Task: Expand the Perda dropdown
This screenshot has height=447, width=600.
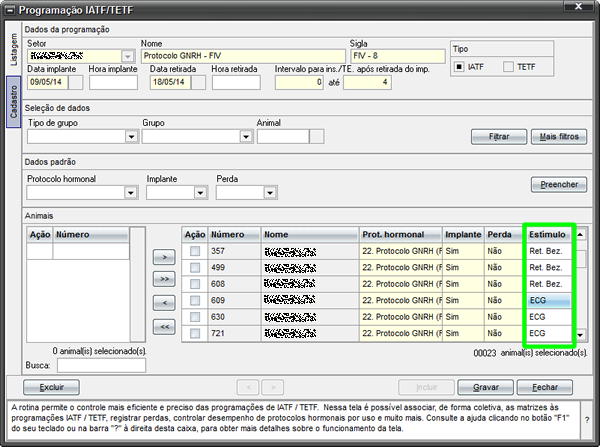Action: (270, 193)
